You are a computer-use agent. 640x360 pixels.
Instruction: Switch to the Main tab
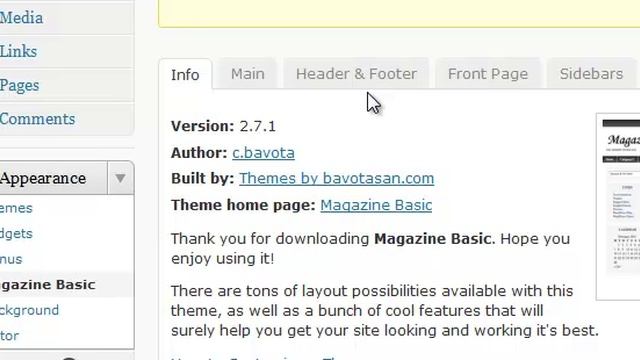[248, 74]
